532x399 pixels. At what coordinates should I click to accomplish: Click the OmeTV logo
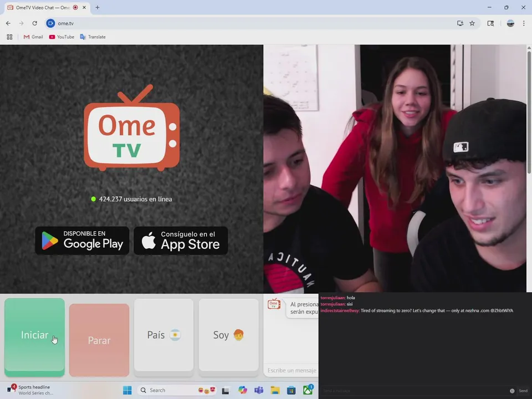pos(132,128)
